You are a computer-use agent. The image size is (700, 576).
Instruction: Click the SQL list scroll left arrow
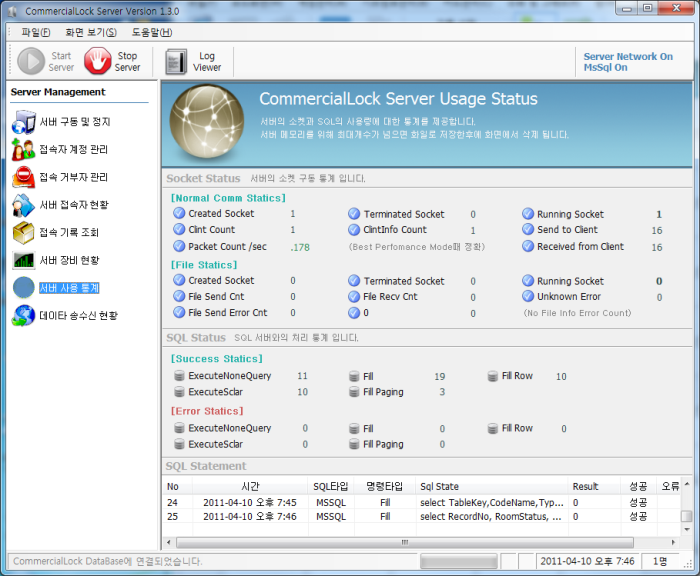(169, 543)
